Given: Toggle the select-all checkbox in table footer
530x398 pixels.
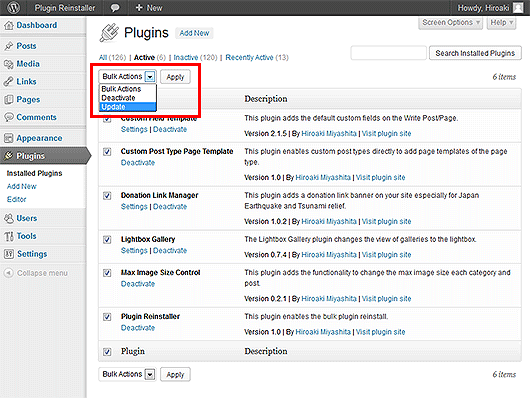Looking at the screenshot, I should 107,352.
